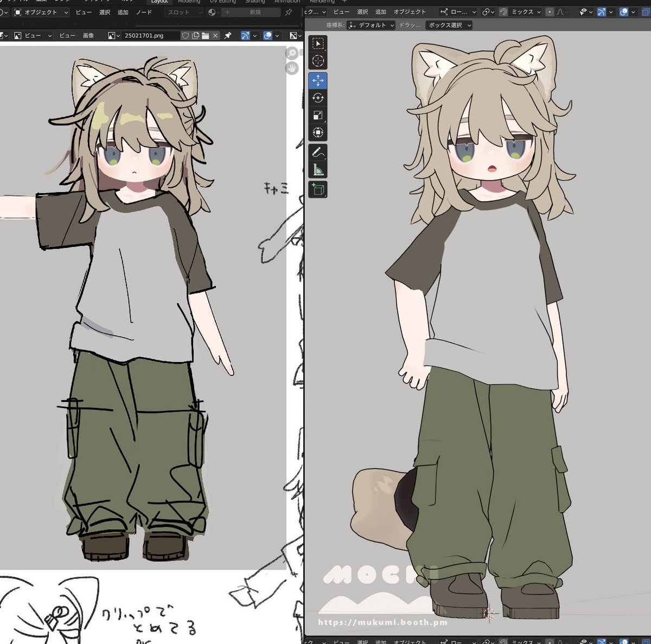Open pivot point dropdown in 3D viewport
The image size is (651, 644).
488,11
